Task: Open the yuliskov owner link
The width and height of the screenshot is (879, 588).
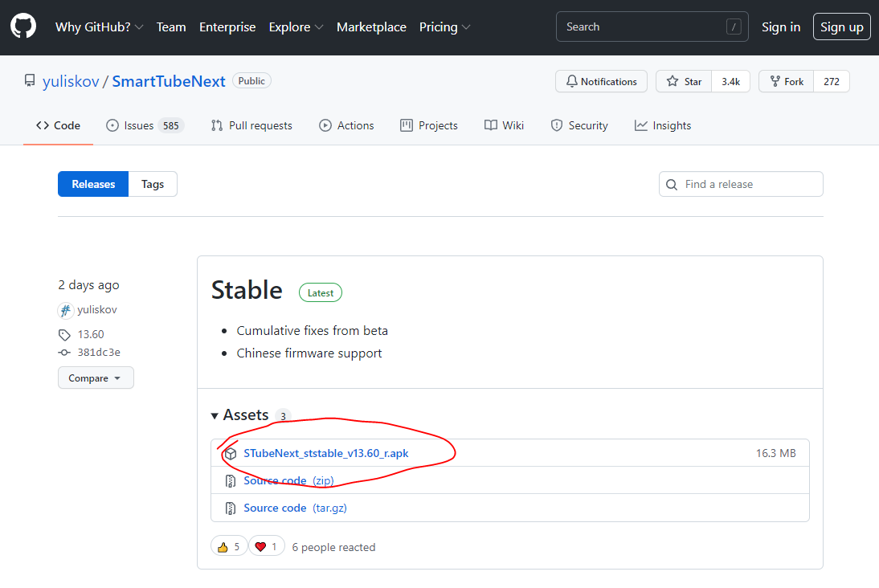Action: [x=71, y=81]
